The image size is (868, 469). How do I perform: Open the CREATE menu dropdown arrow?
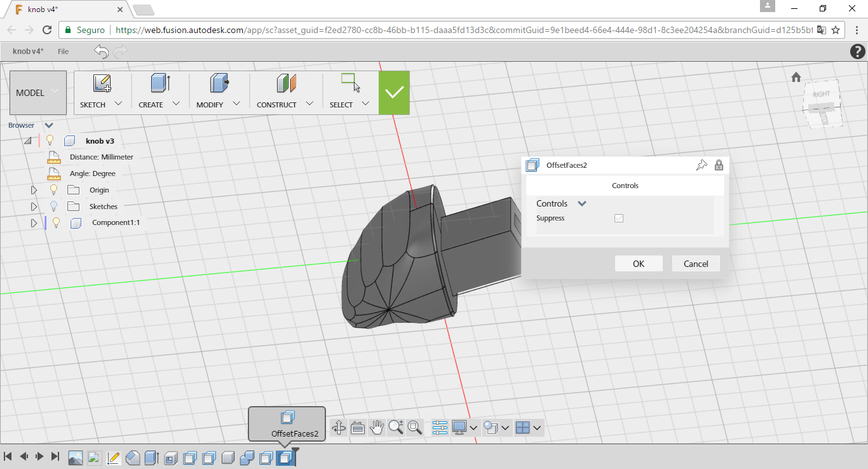(176, 104)
